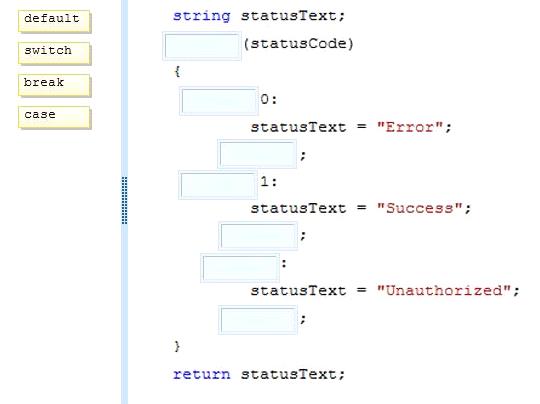Click the dotted splitter grip handle

tap(125, 200)
